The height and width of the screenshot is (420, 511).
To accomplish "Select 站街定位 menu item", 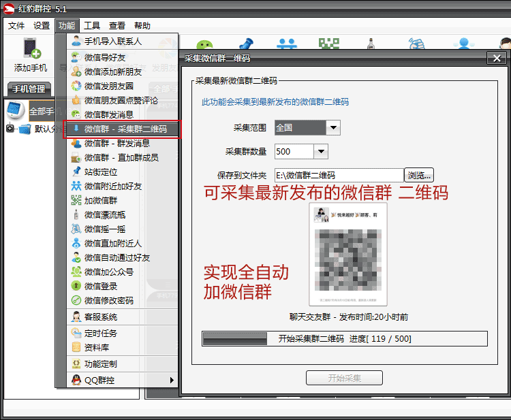I will click(x=123, y=172).
